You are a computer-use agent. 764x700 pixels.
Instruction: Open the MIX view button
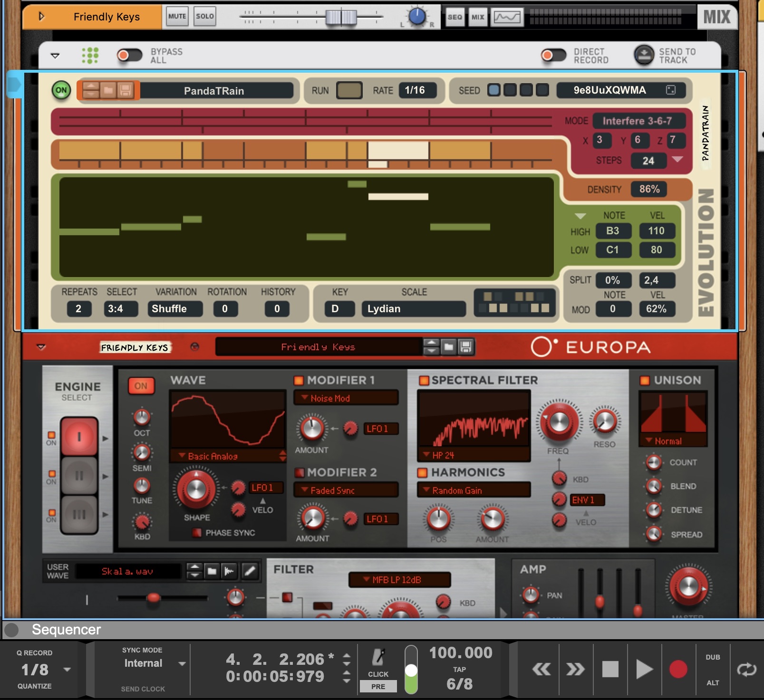478,17
